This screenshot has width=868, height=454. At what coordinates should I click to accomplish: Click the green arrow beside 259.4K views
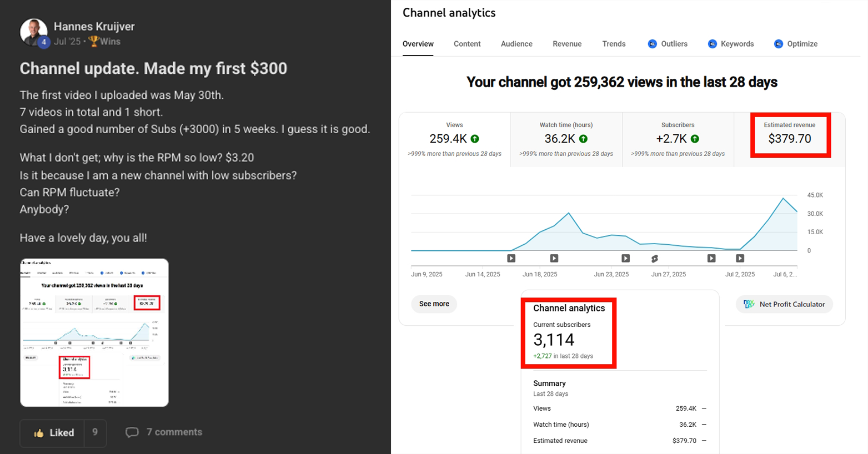475,139
